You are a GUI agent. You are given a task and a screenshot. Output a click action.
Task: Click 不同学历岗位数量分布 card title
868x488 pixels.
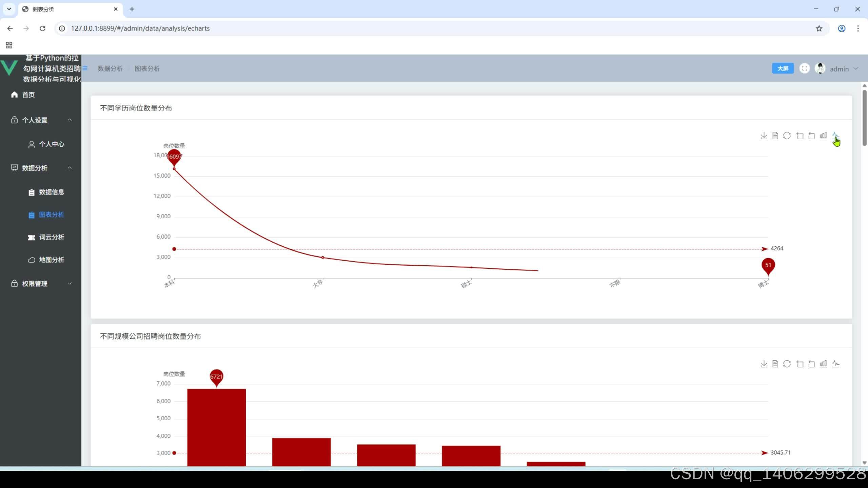pyautogui.click(x=136, y=108)
